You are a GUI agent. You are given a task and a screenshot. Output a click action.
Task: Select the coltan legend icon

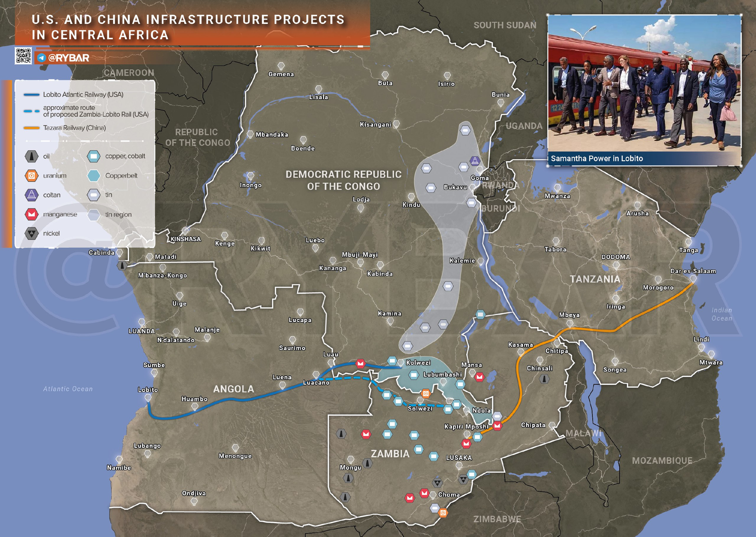tap(31, 195)
